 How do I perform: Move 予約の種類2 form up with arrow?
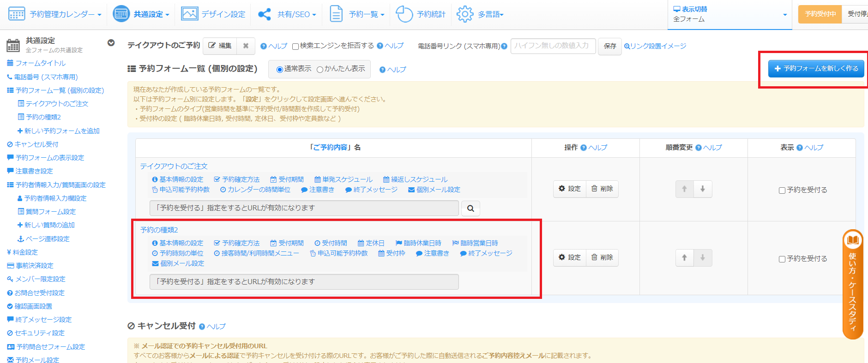[685, 257]
